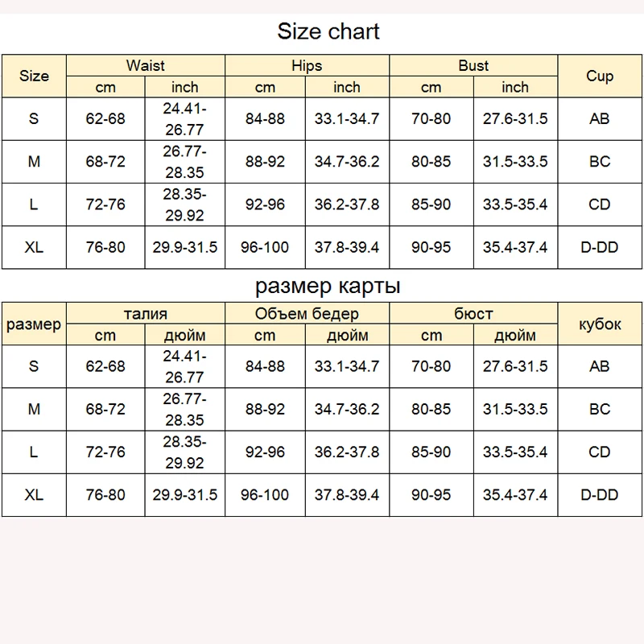The height and width of the screenshot is (644, 644).
Task: Click the Cup header in English table
Action: pyautogui.click(x=600, y=76)
